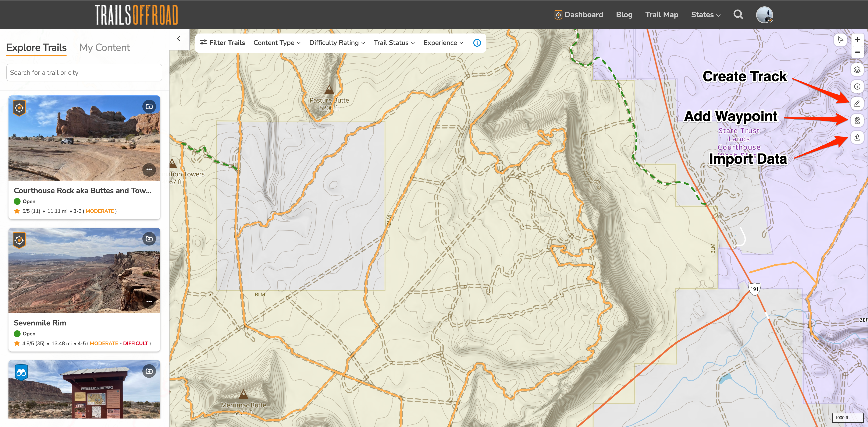This screenshot has height=427, width=868.
Task: Collapse the left sidebar panel
Action: 179,39
